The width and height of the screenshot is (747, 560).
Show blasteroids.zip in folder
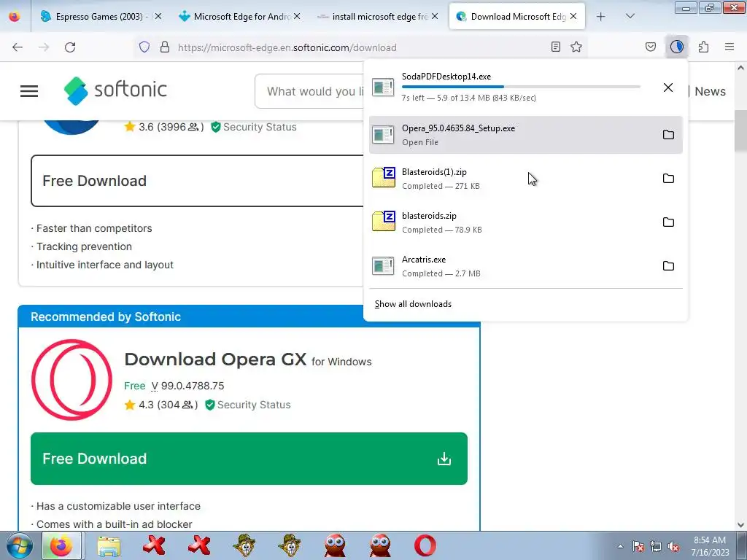point(668,222)
